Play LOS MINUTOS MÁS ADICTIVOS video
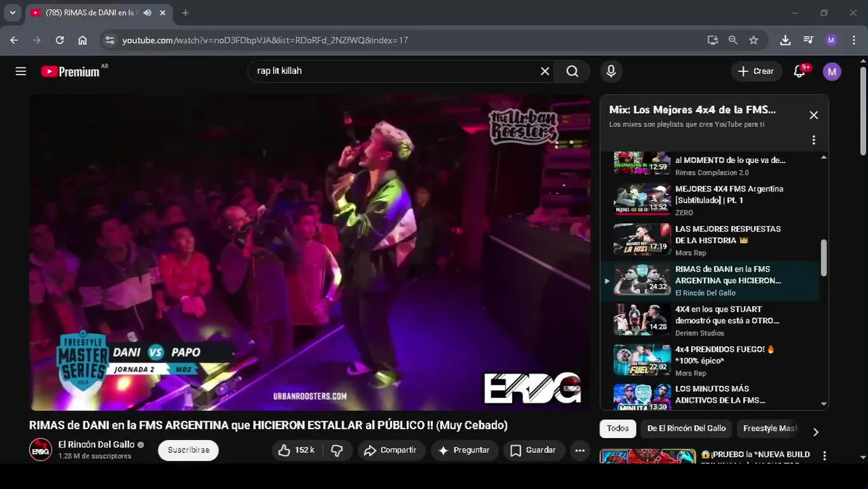 (x=710, y=396)
